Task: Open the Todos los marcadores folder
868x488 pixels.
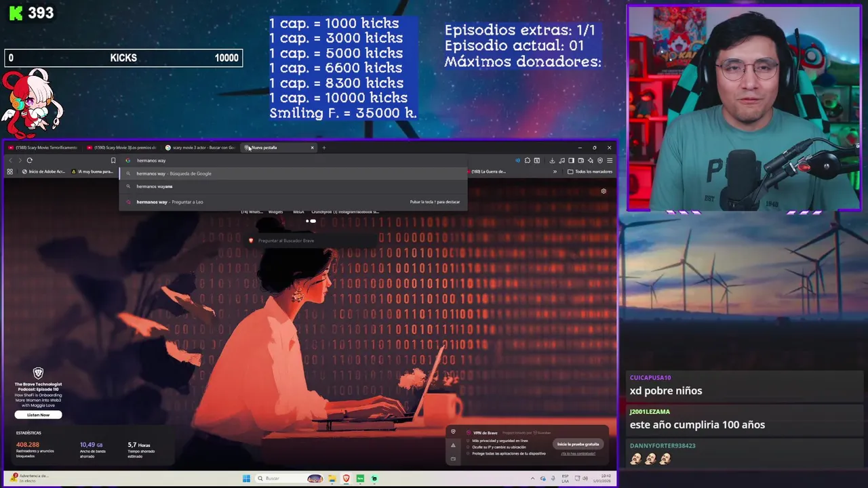Action: (590, 171)
